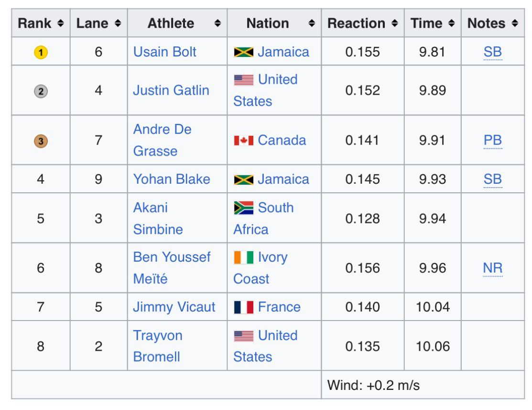This screenshot has width=532, height=410.
Task: Open the Justin Gatlin athlete link
Action: point(171,90)
